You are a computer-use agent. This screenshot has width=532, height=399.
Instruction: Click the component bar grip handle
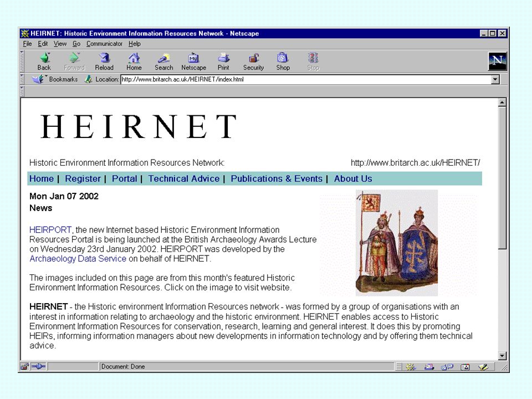point(399,367)
